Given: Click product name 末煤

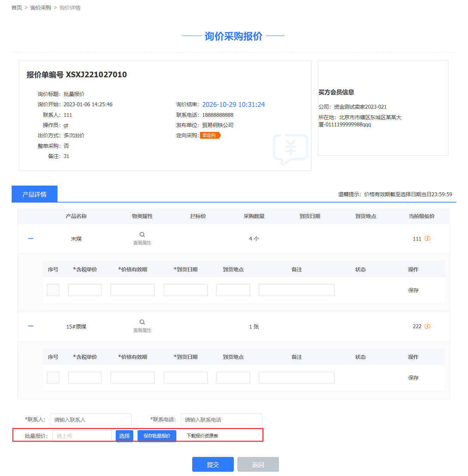Looking at the screenshot, I should (x=76, y=239).
